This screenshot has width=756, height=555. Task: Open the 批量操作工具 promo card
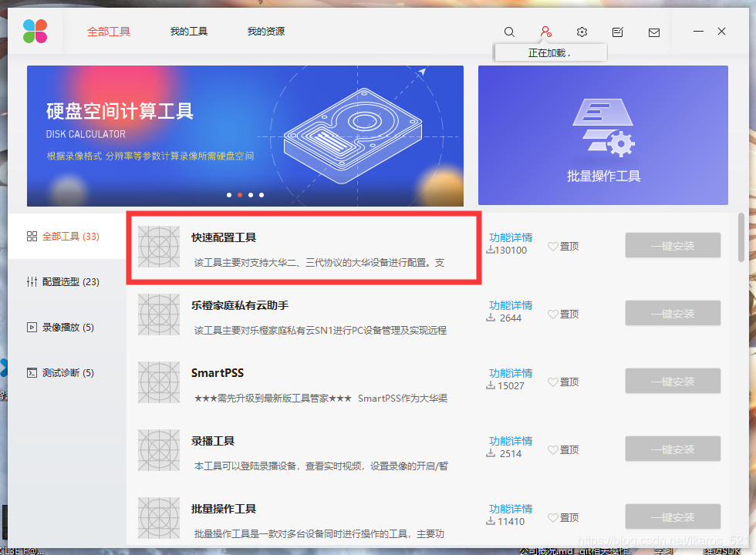[x=603, y=136]
